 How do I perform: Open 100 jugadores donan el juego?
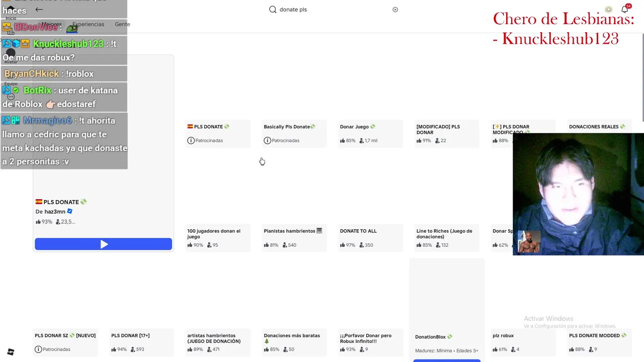click(x=214, y=234)
